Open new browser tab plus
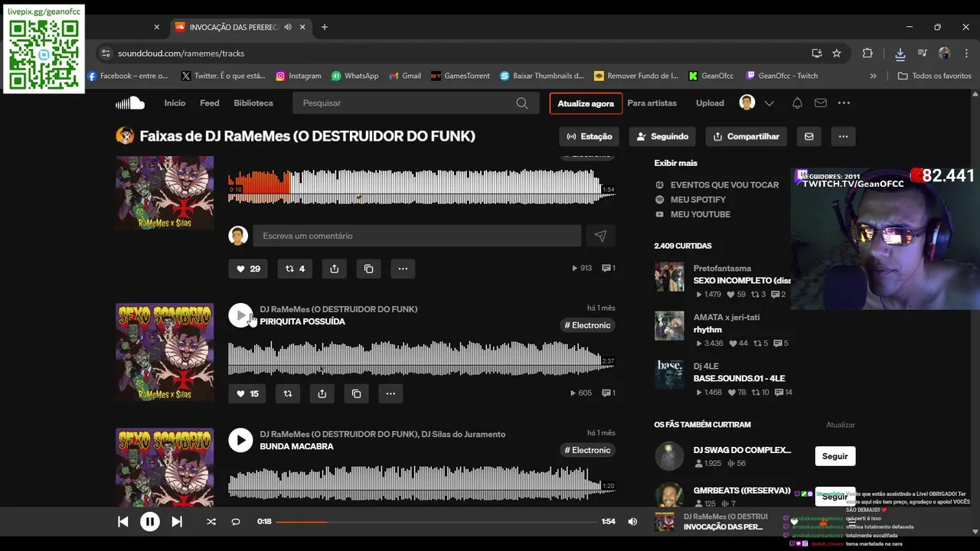 pos(325,27)
